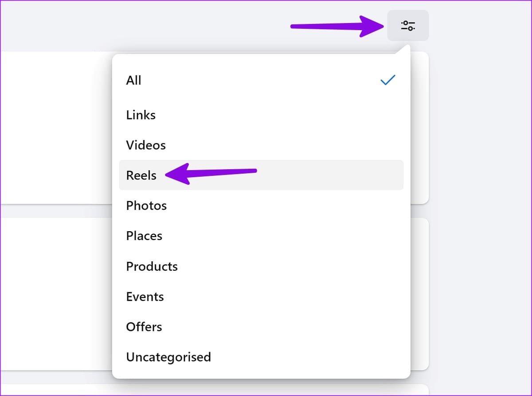Filter saved items by Links
The width and height of the screenshot is (532, 396).
(261, 115)
